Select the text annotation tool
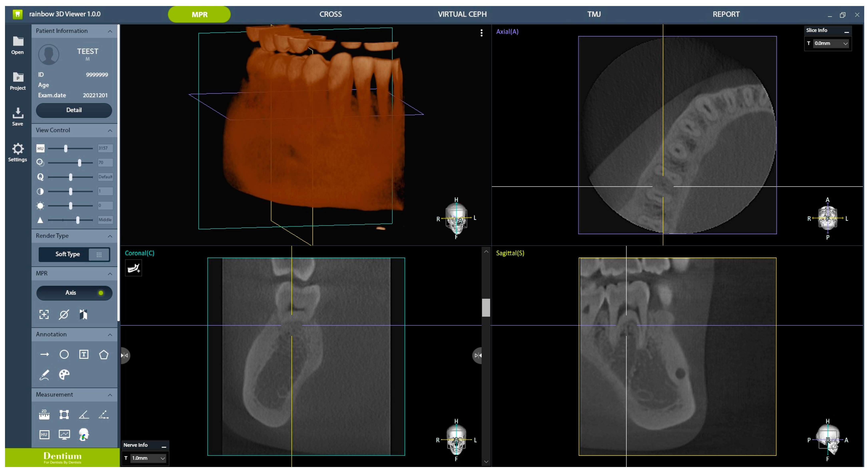Screen dimensions: 868x469 coord(84,354)
